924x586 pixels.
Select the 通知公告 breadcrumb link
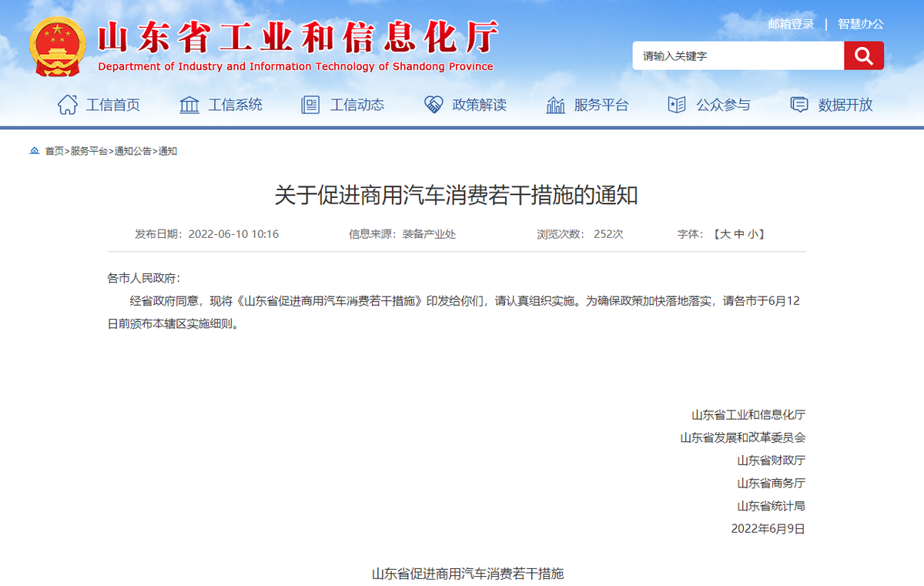[133, 151]
